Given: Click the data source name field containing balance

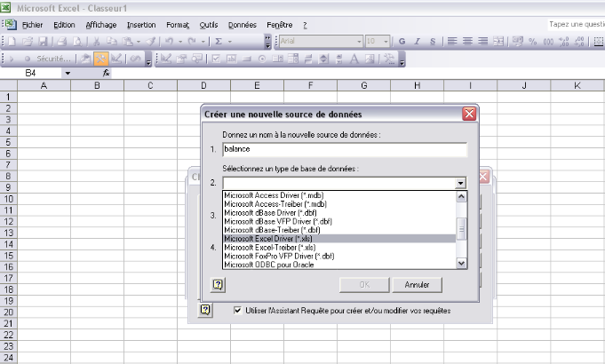Looking at the screenshot, I should [344, 150].
